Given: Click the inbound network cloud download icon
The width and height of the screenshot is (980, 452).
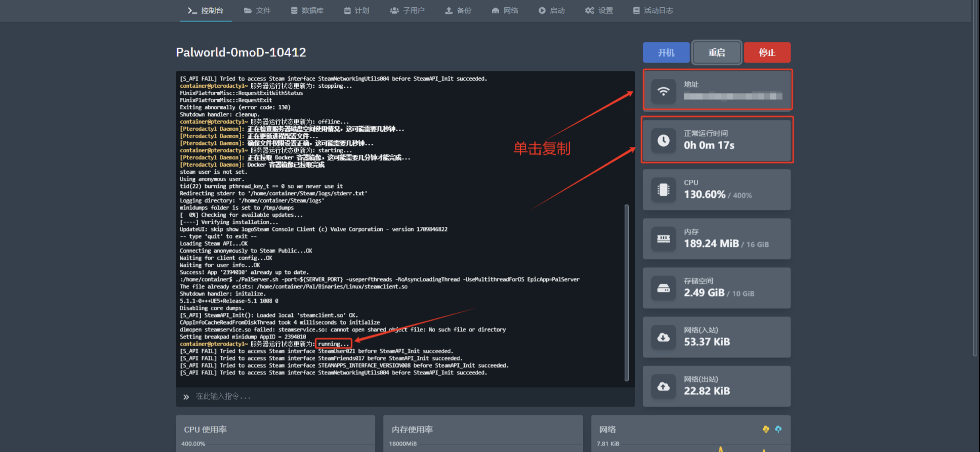Looking at the screenshot, I should [x=664, y=337].
